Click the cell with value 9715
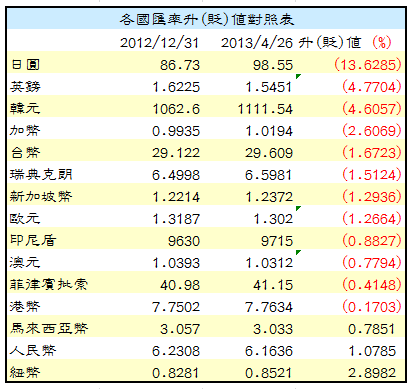The image size is (407, 389). pos(277,241)
